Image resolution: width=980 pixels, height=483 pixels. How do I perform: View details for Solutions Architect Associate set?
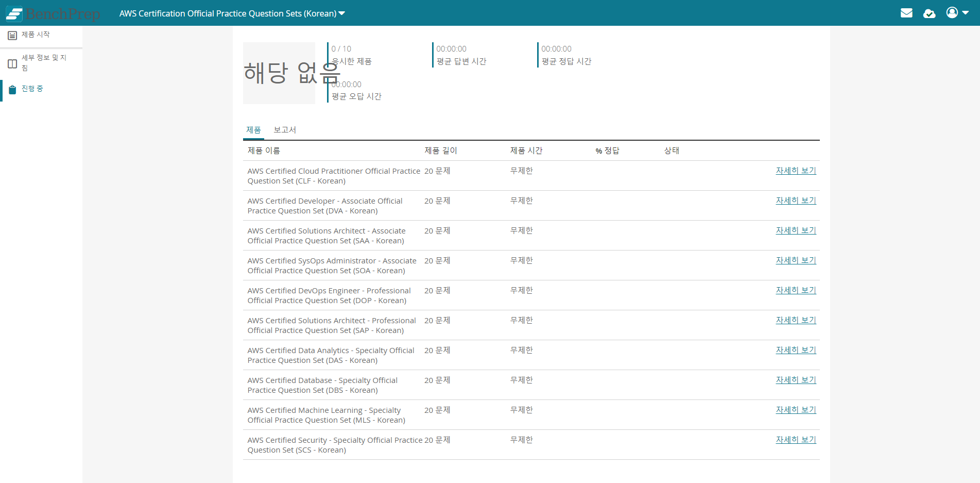pyautogui.click(x=796, y=230)
